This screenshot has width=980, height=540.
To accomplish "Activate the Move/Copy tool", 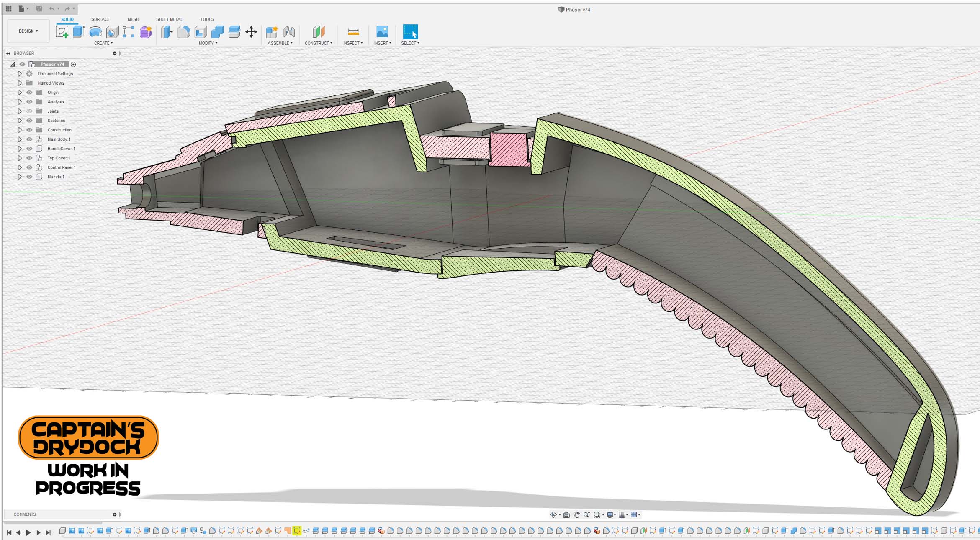I will [x=251, y=32].
